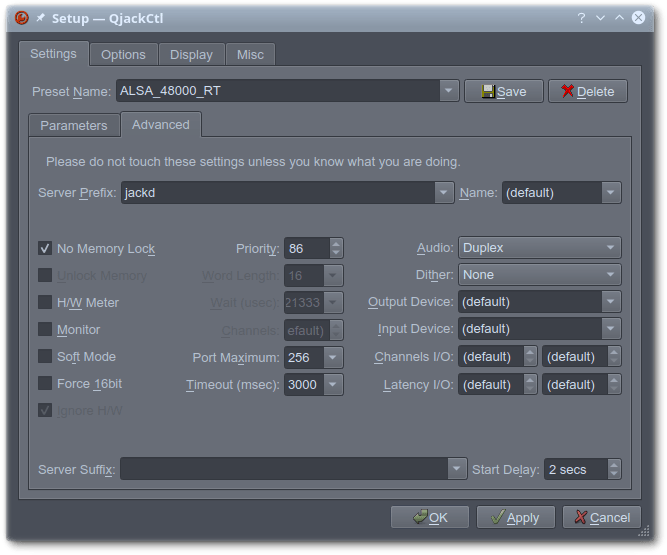Open the Word Length dropdown

click(333, 276)
